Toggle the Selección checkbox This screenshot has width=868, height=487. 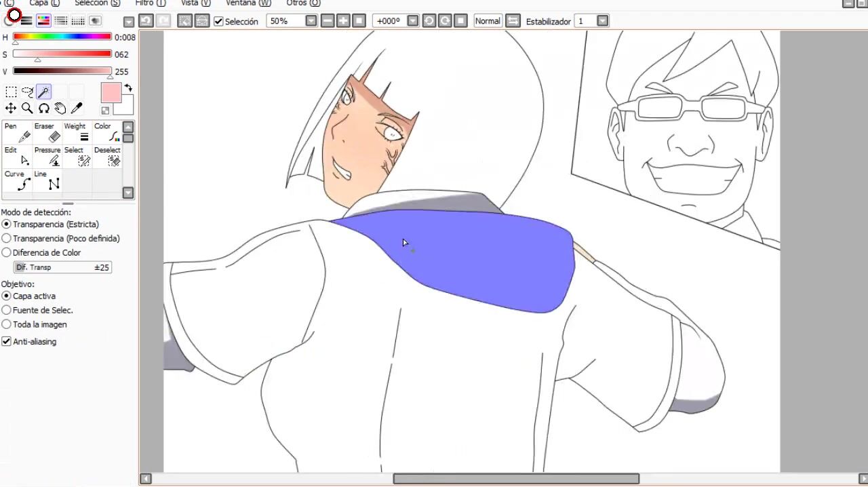pyautogui.click(x=218, y=21)
